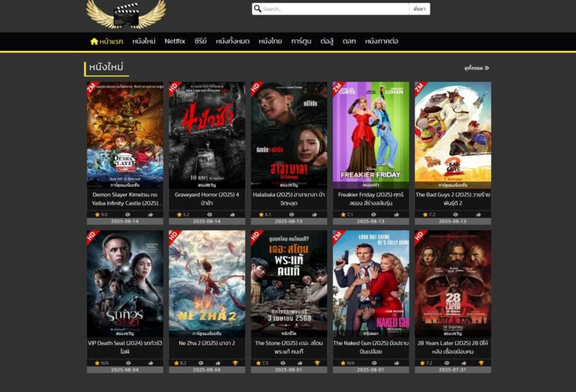This screenshot has height=392, width=576.
Task: Click the Freakier Friday poster thumbnail
Action: 370,135
